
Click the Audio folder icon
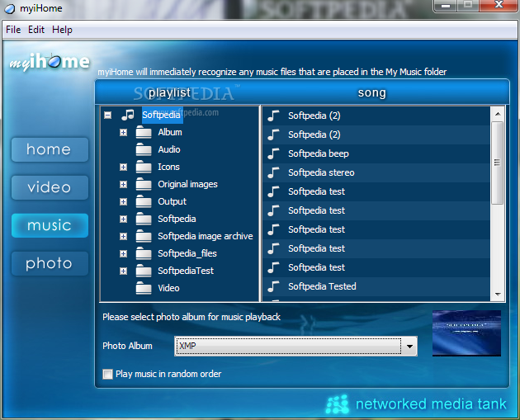point(144,150)
